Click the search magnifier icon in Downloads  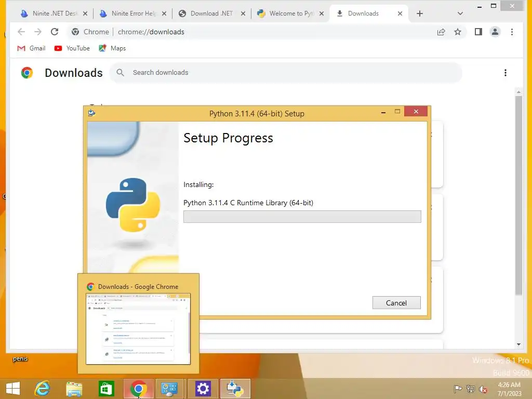tap(120, 73)
